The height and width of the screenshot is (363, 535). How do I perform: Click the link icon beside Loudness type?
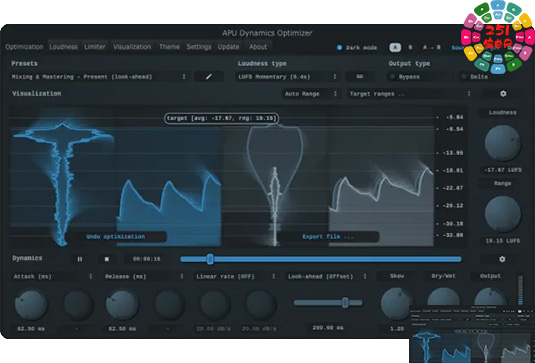coord(359,77)
